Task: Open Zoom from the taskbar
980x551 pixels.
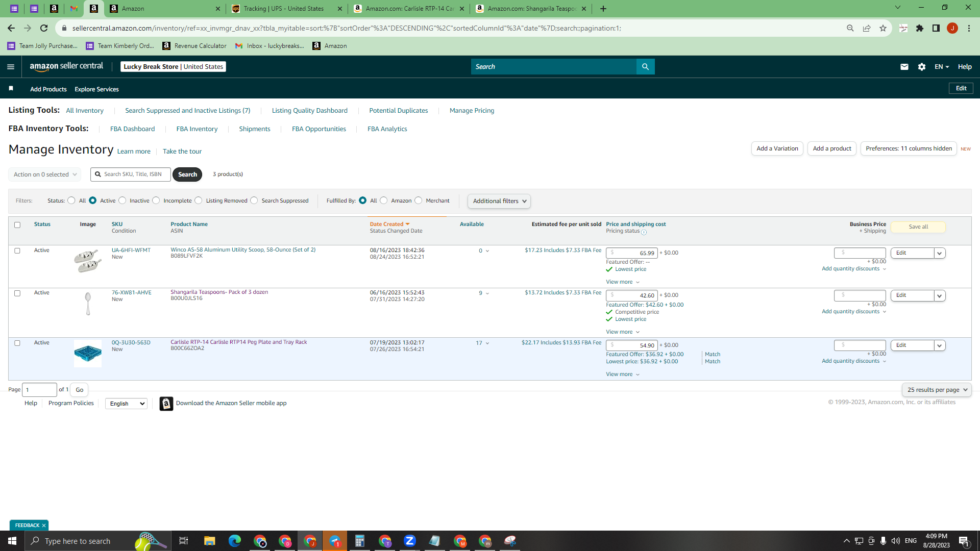Action: [x=410, y=541]
